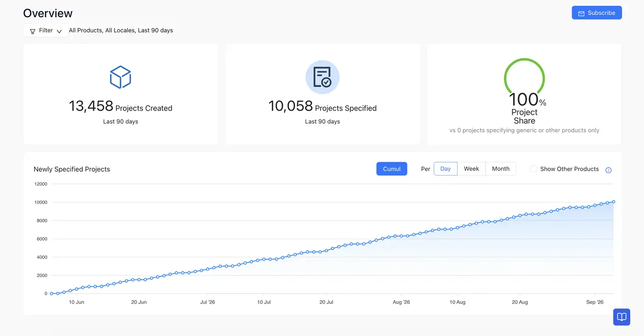Click the 'All Products, All Locales, Last 90 days' text
Screen dimensions: 644x336
pyautogui.click(x=121, y=30)
